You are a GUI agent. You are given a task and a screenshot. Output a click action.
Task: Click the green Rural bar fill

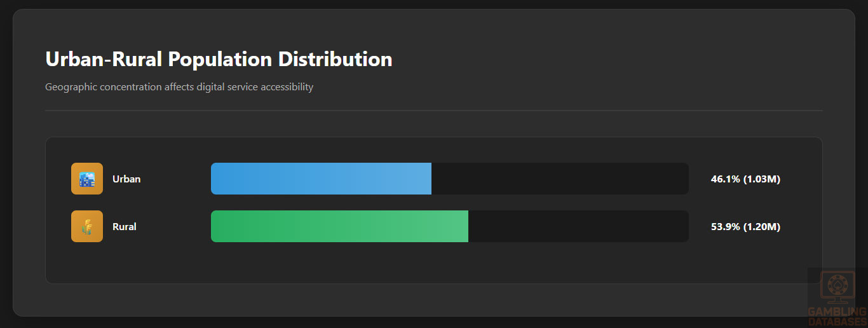click(x=339, y=226)
